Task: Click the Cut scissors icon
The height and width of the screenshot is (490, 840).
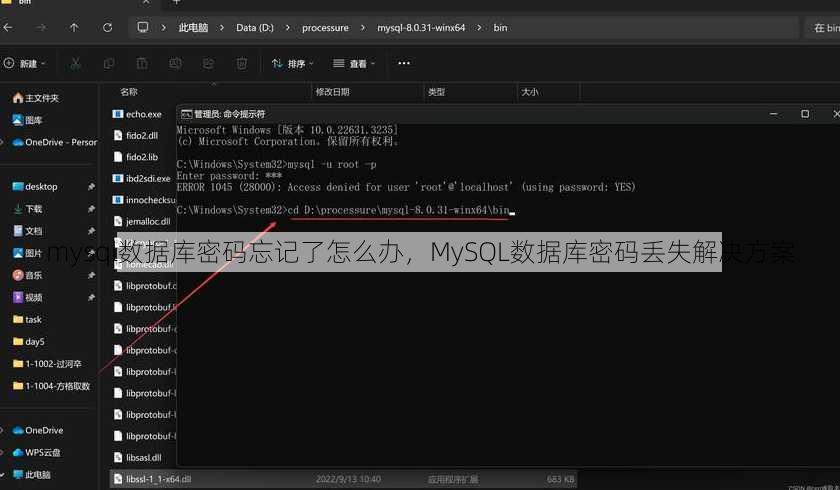Action: [76, 64]
